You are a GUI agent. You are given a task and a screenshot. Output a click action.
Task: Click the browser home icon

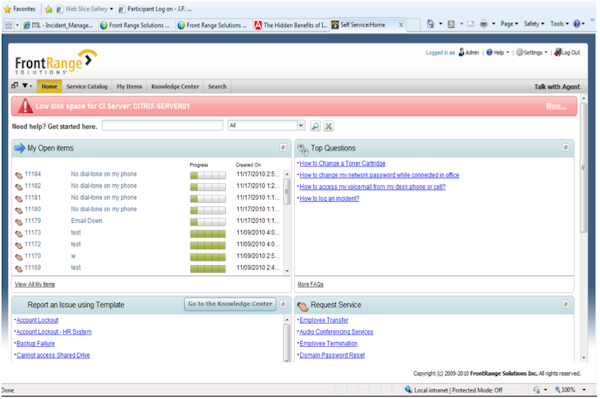[430, 24]
